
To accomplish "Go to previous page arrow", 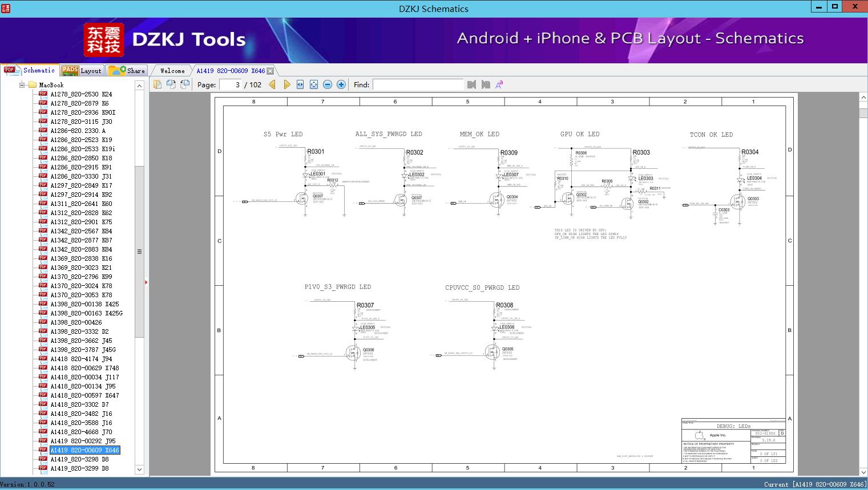I will click(x=272, y=84).
